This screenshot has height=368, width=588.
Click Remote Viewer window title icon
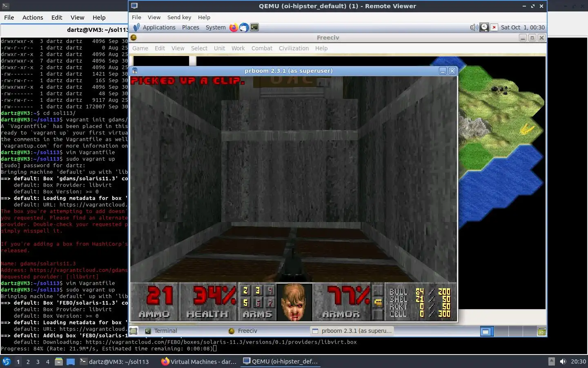pyautogui.click(x=134, y=6)
